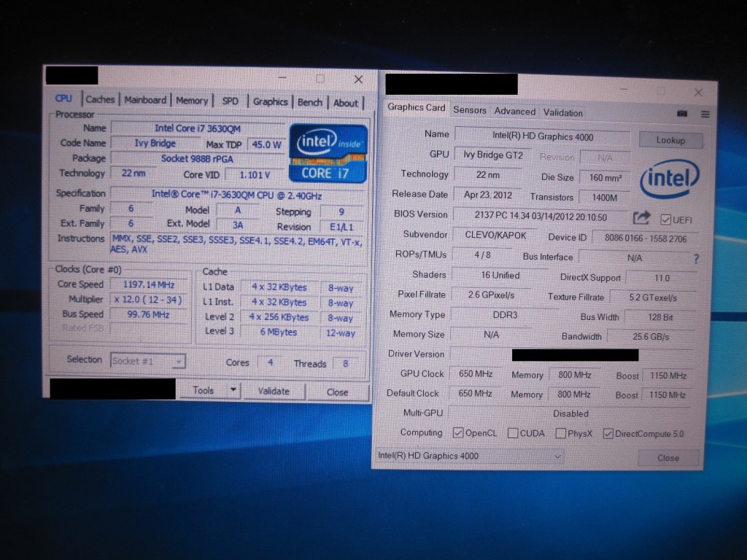Click the Release Date value Apr 23, 2012
The image size is (747, 560).
point(488,195)
